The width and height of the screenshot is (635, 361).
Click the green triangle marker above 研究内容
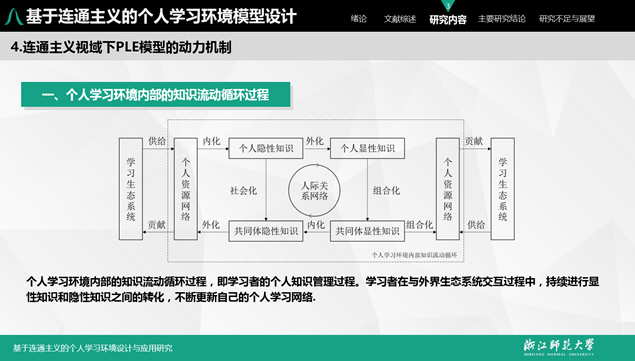tap(448, 6)
